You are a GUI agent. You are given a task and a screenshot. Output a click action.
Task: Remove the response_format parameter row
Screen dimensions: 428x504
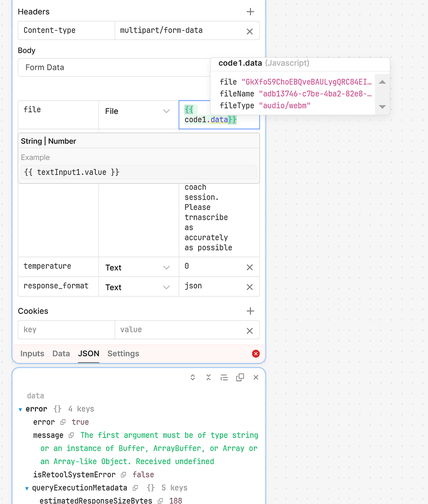coord(250,287)
